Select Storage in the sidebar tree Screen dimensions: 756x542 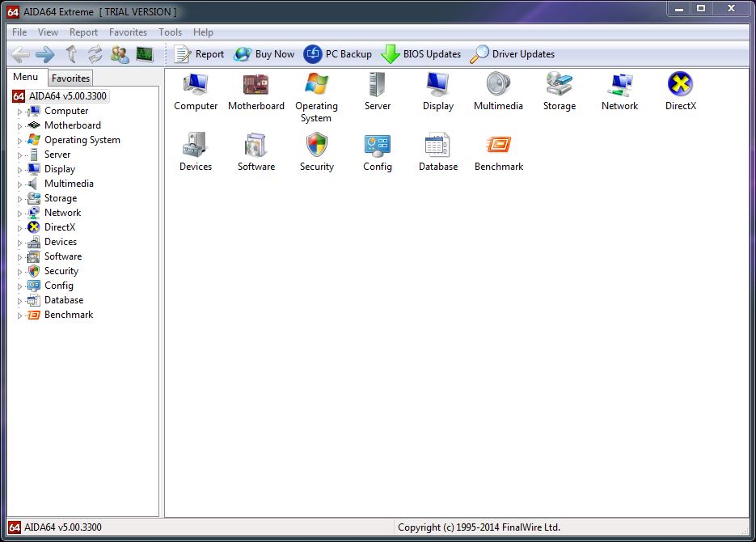[61, 198]
